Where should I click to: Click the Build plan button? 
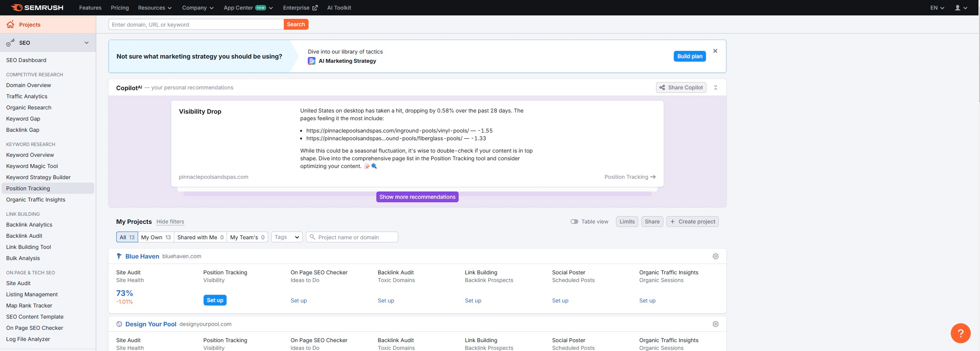coord(690,56)
